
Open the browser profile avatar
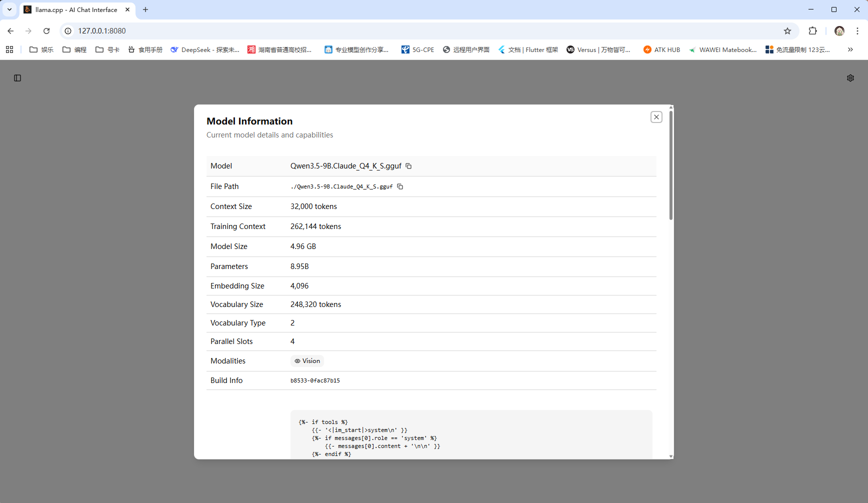839,31
